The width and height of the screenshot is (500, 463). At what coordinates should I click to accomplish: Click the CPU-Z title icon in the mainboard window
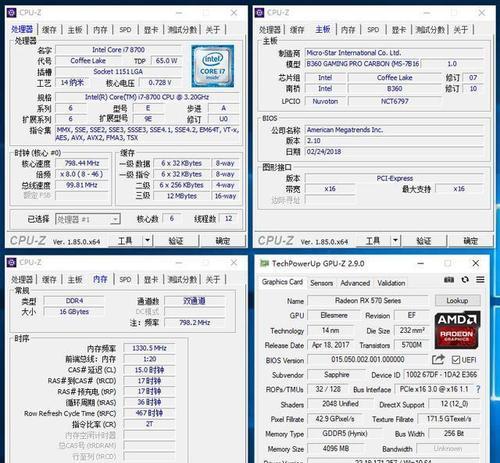260,13
